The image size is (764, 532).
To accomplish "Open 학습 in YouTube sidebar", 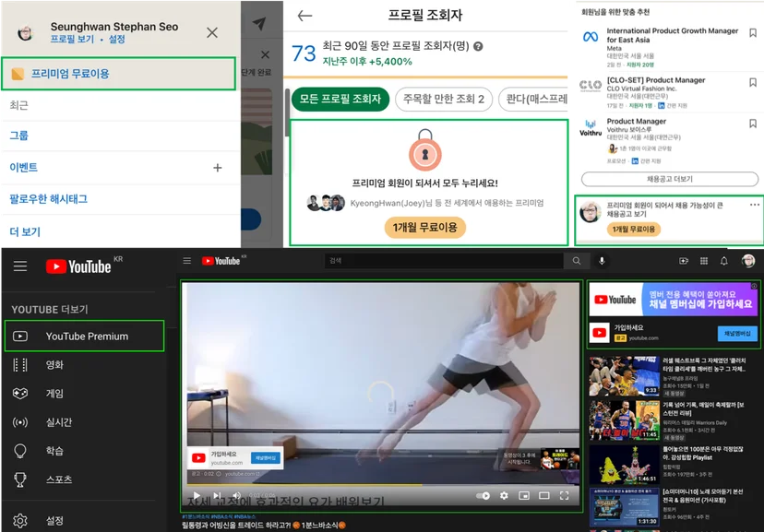I will point(54,451).
